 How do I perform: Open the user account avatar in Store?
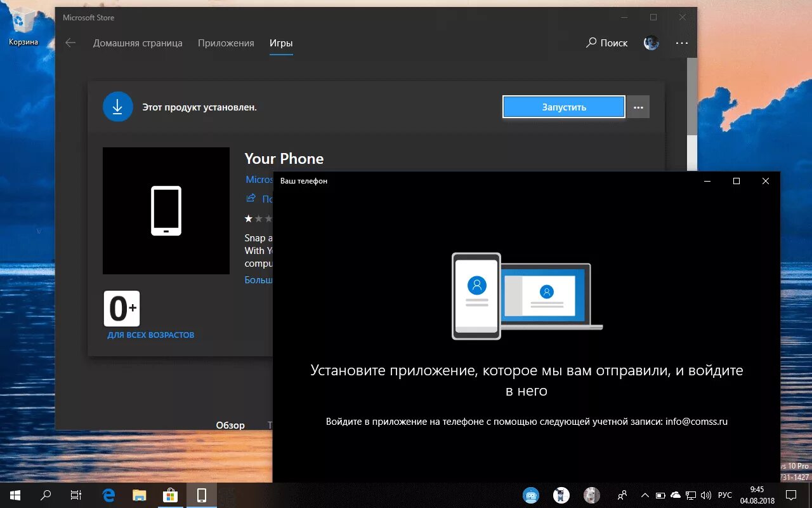[x=652, y=43]
